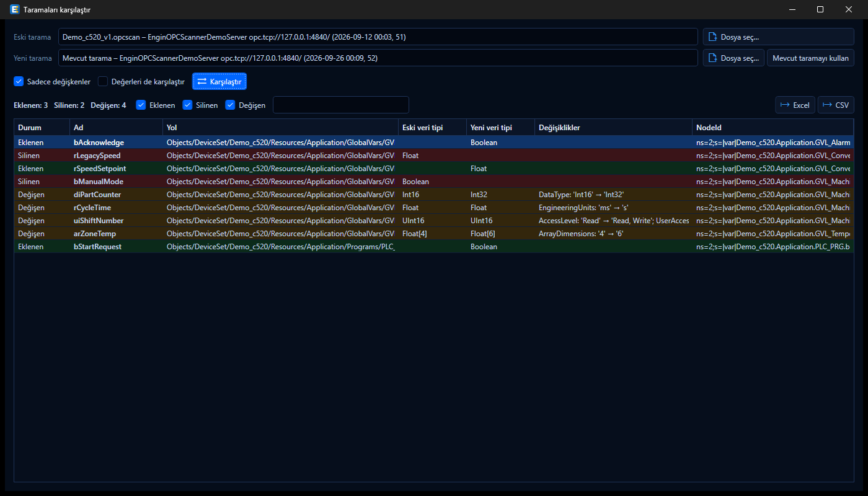Sort by the Durum column header
Viewport: 868px width, 496px height.
point(42,128)
